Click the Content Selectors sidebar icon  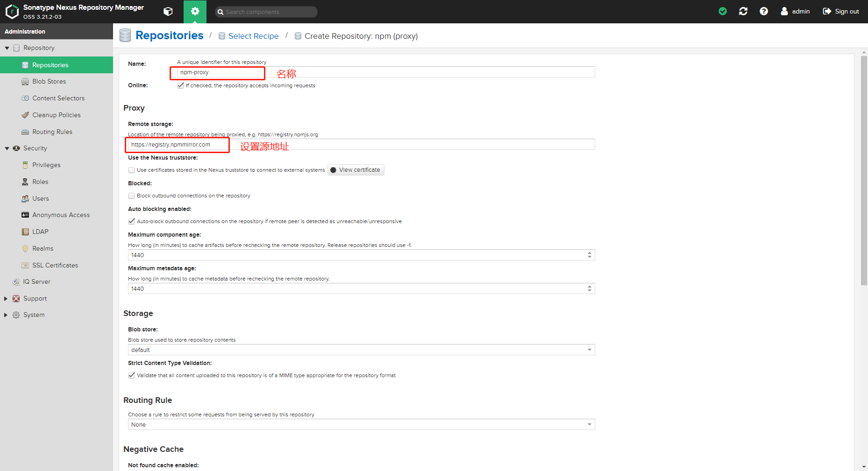25,98
